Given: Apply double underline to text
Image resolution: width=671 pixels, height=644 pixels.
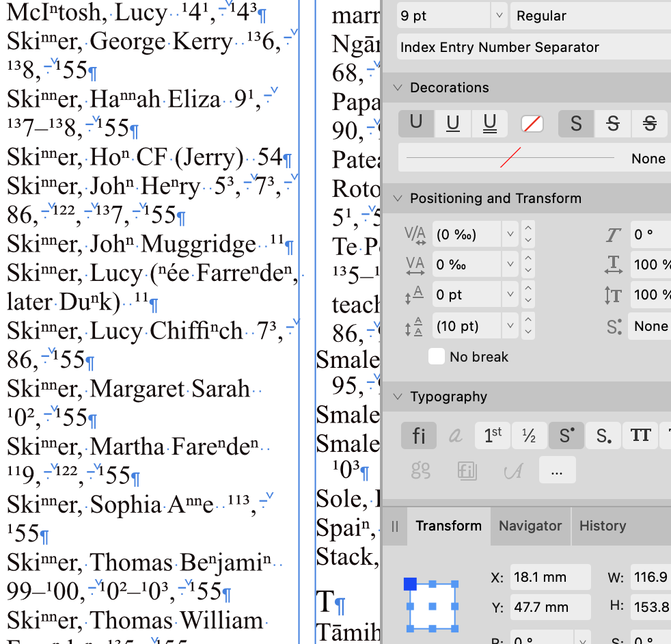Looking at the screenshot, I should pos(489,124).
